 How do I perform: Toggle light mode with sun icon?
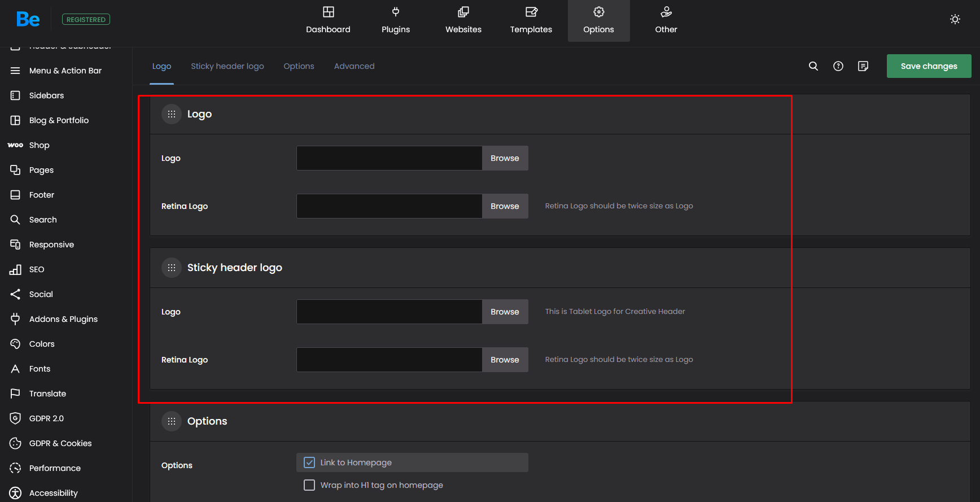point(955,19)
